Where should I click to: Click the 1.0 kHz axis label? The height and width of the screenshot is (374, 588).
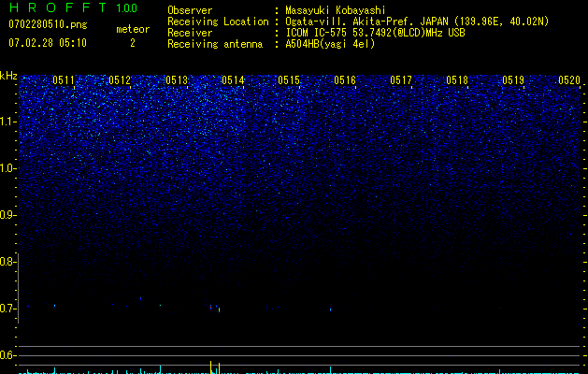click(8, 168)
